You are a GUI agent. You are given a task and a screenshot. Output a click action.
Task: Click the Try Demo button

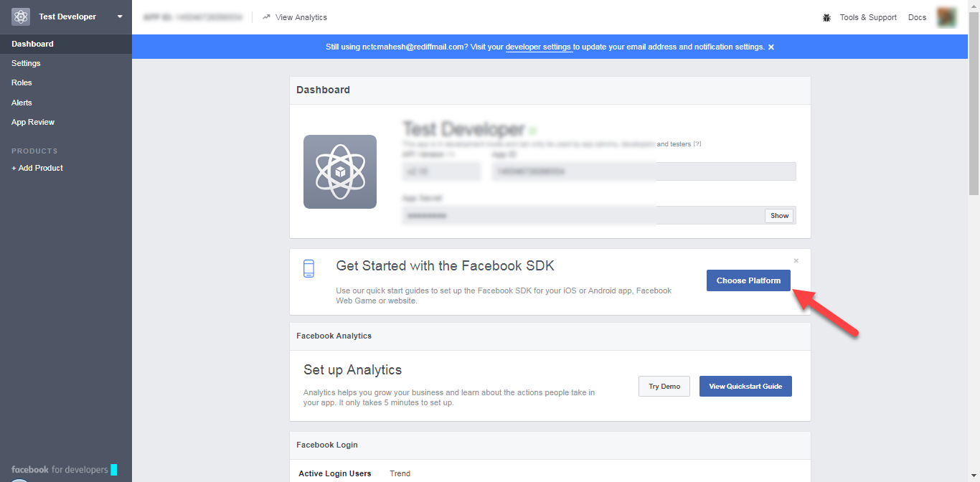[664, 386]
